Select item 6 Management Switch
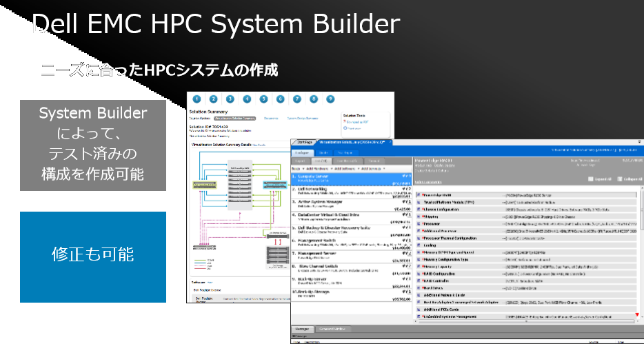 tap(351, 244)
